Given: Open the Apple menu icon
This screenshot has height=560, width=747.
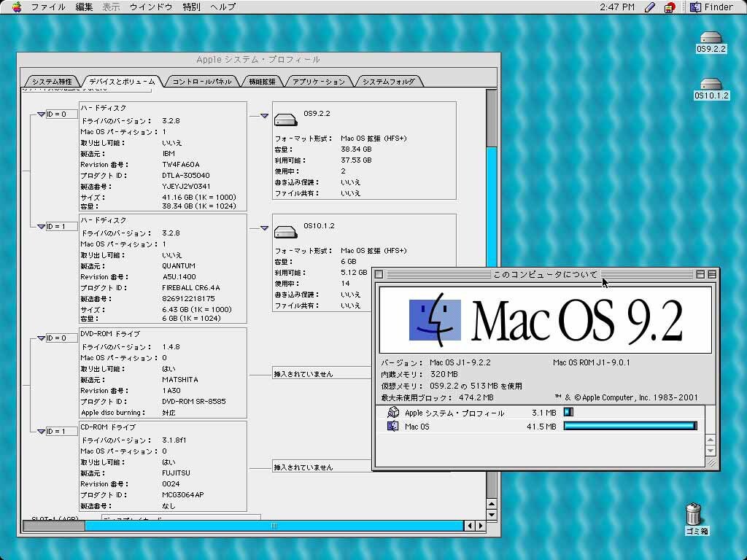Looking at the screenshot, I should point(17,7).
